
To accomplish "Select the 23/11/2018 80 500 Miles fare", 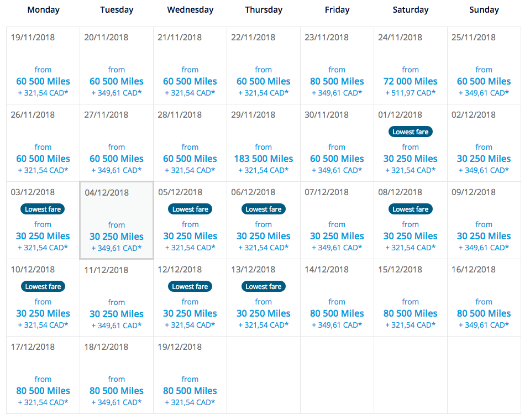I will [x=337, y=81].
